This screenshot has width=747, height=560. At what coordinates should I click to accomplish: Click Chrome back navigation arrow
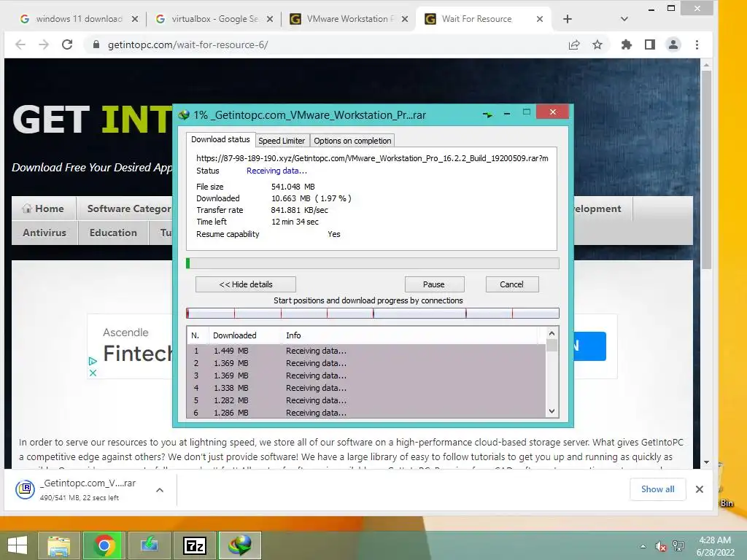pyautogui.click(x=20, y=44)
